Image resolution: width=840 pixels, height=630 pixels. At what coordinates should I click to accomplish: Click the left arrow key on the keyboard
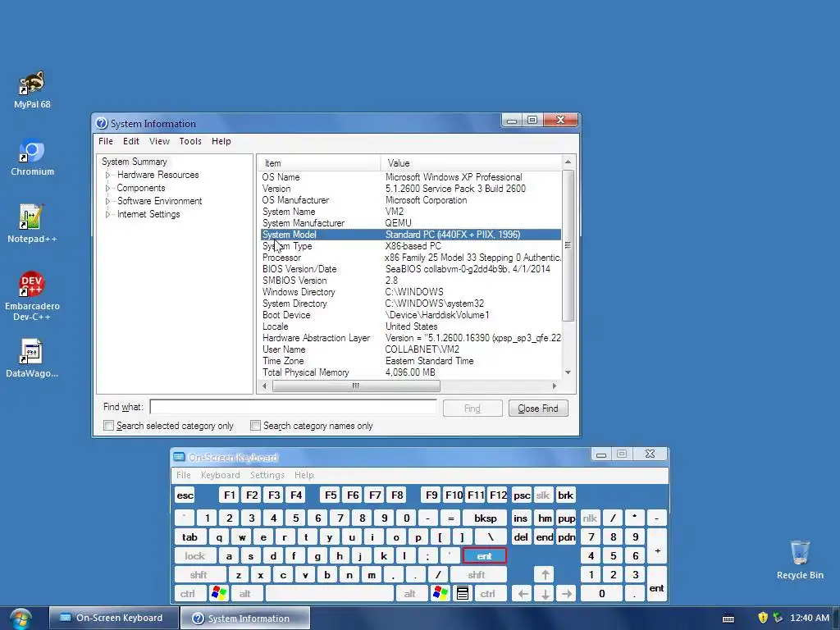523,593
